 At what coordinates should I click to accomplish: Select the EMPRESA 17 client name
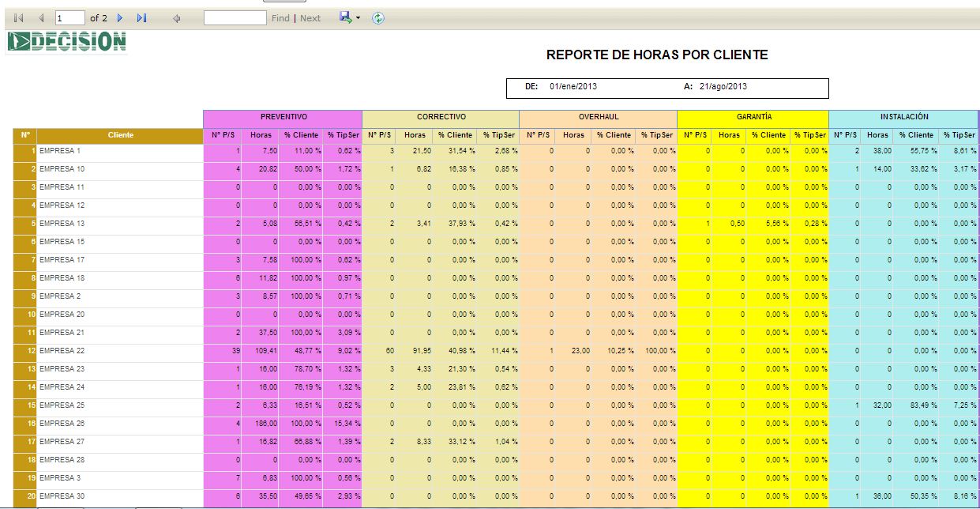pyautogui.click(x=62, y=260)
